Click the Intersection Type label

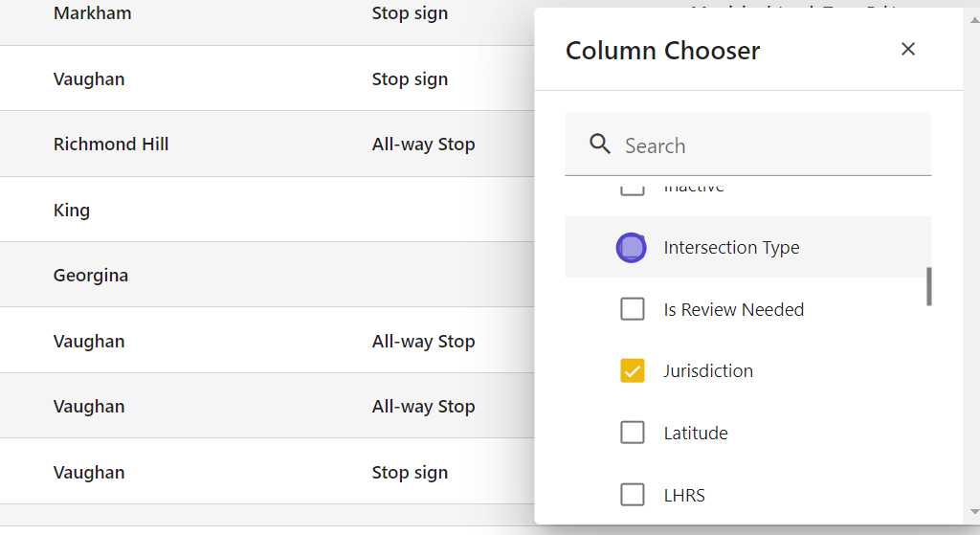[x=731, y=248]
